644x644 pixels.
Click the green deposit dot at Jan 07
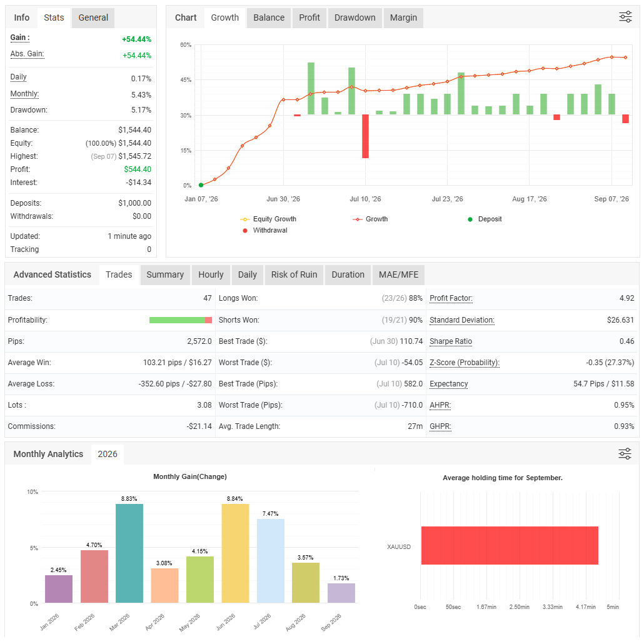(201, 185)
